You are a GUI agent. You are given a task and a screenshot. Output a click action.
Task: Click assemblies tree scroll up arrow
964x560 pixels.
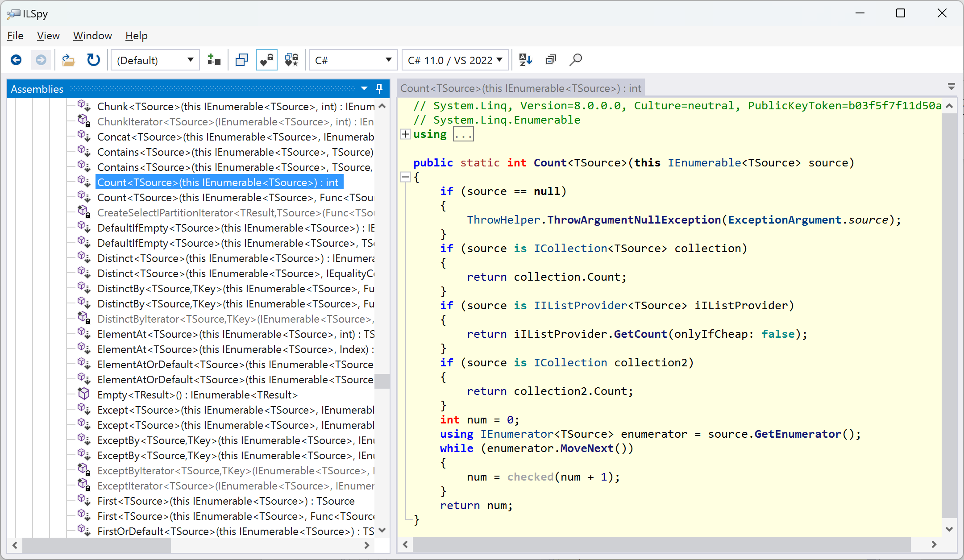pos(382,106)
